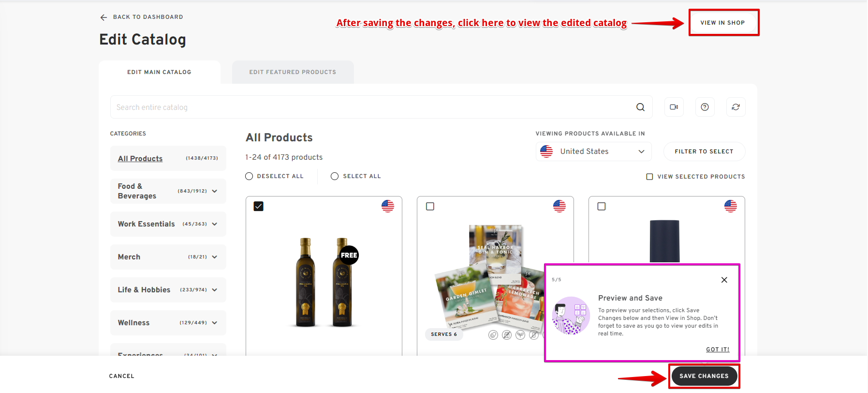
Task: Enable View Selected Products checkbox
Action: pos(649,177)
